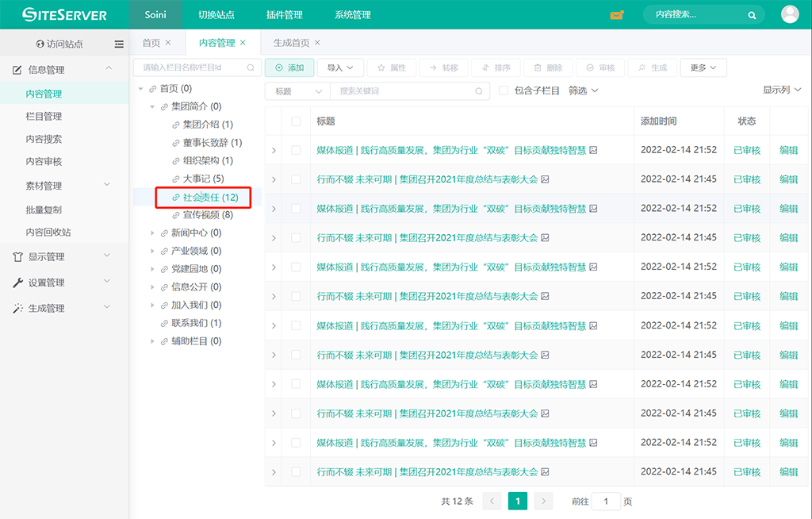The width and height of the screenshot is (812, 519).
Task: Toggle the select-all checkbox in table header
Action: [296, 121]
